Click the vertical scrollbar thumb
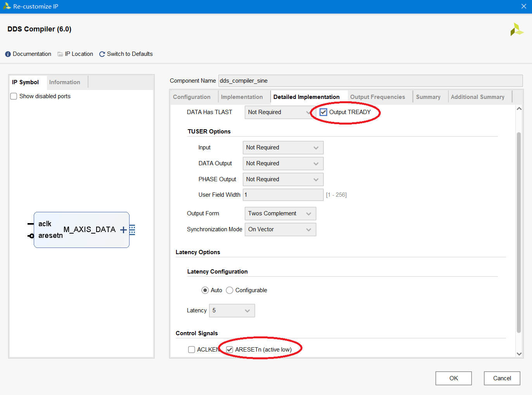The width and height of the screenshot is (532, 395). pyautogui.click(x=519, y=232)
